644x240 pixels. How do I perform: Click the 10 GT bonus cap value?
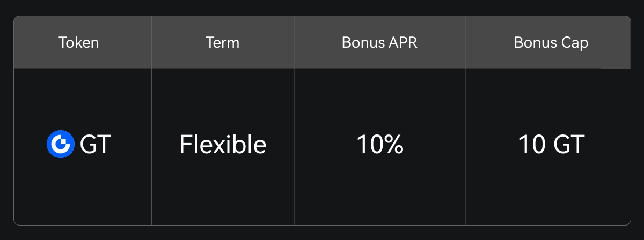tap(551, 145)
